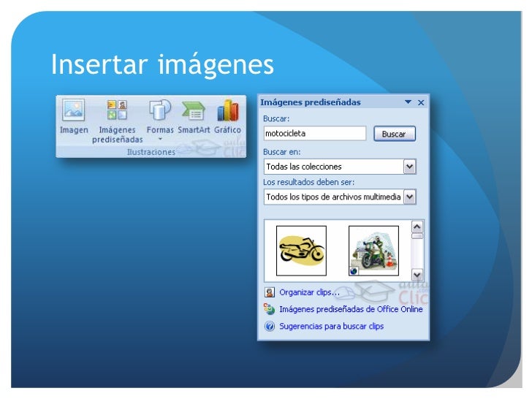This screenshot has width=532, height=399.
Task: Insert a SmartArt graphic
Action: (194, 116)
